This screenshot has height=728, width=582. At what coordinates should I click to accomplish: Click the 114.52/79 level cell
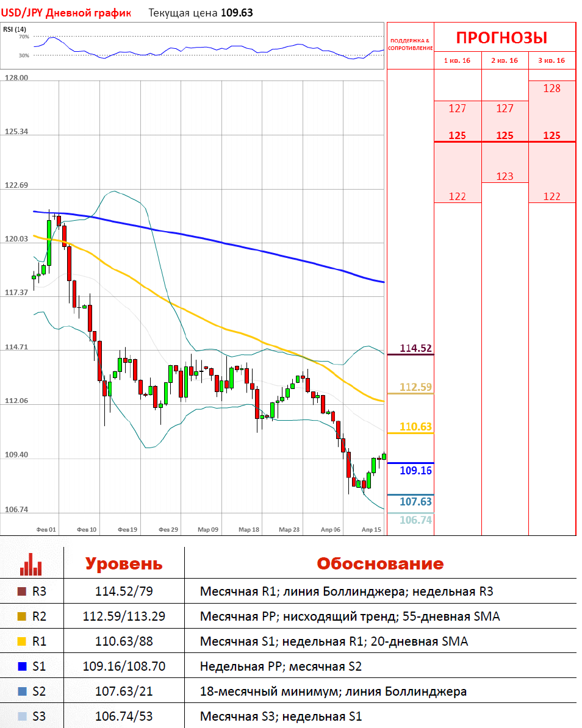124,591
